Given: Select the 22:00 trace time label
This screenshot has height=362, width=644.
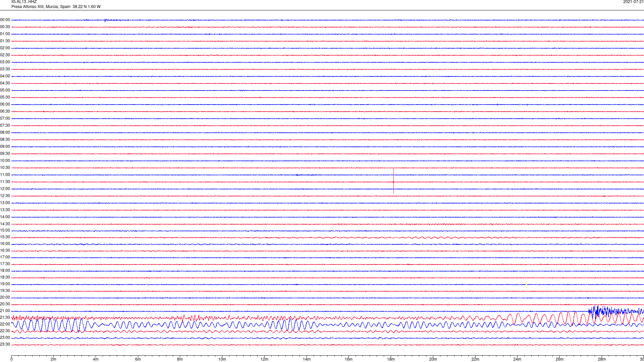Looking at the screenshot, I should point(5,324).
